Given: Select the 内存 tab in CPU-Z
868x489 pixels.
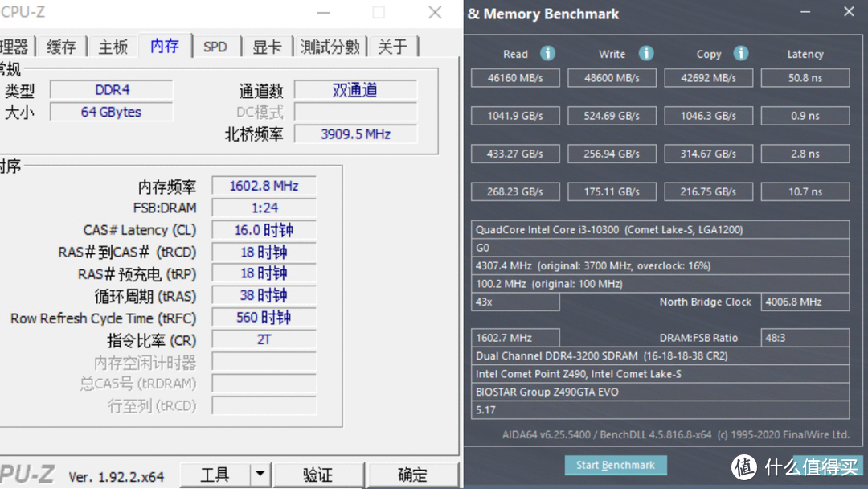Looking at the screenshot, I should coord(165,45).
